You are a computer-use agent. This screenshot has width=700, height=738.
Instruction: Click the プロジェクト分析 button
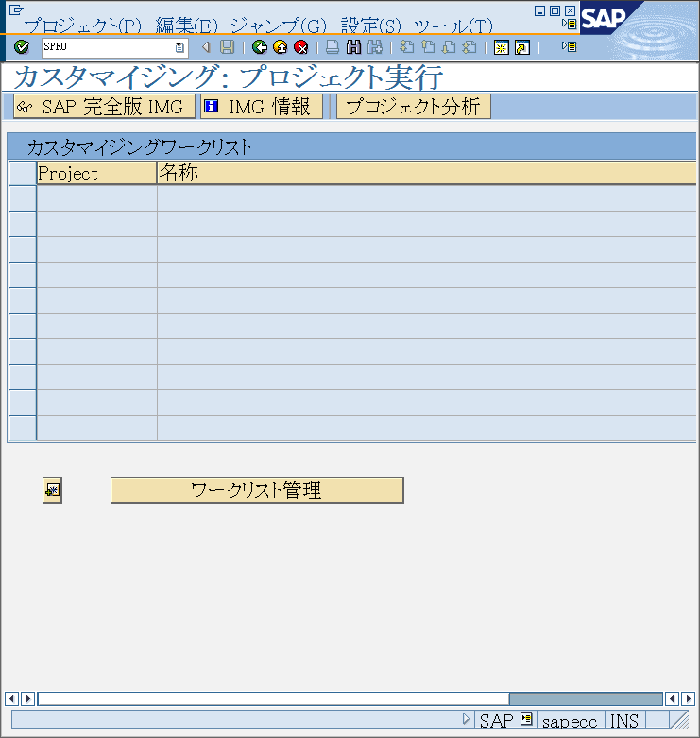(x=414, y=107)
